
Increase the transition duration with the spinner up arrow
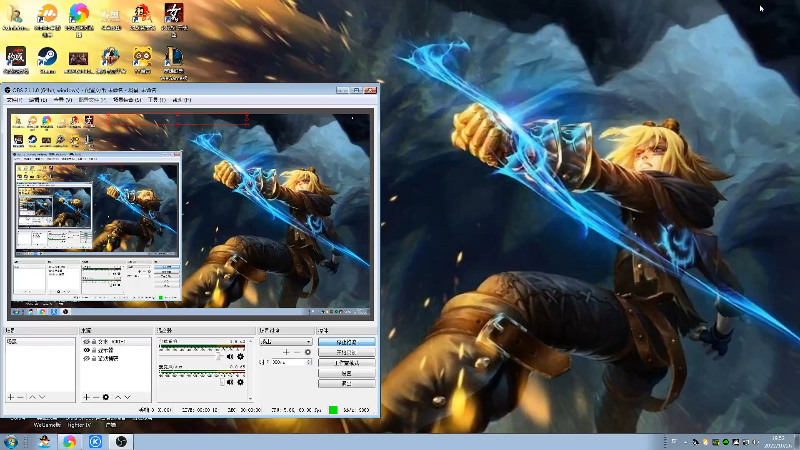[309, 360]
